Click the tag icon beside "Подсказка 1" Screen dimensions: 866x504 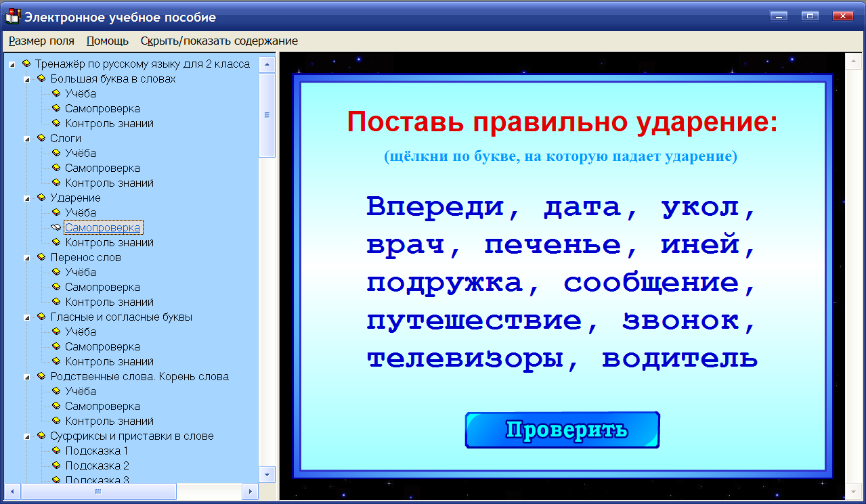tap(56, 450)
